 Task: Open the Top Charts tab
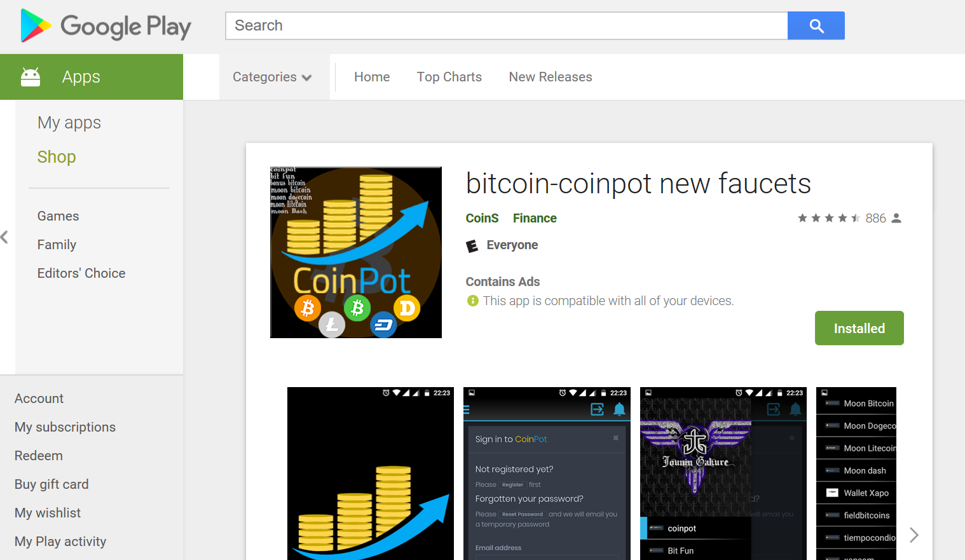coord(449,77)
